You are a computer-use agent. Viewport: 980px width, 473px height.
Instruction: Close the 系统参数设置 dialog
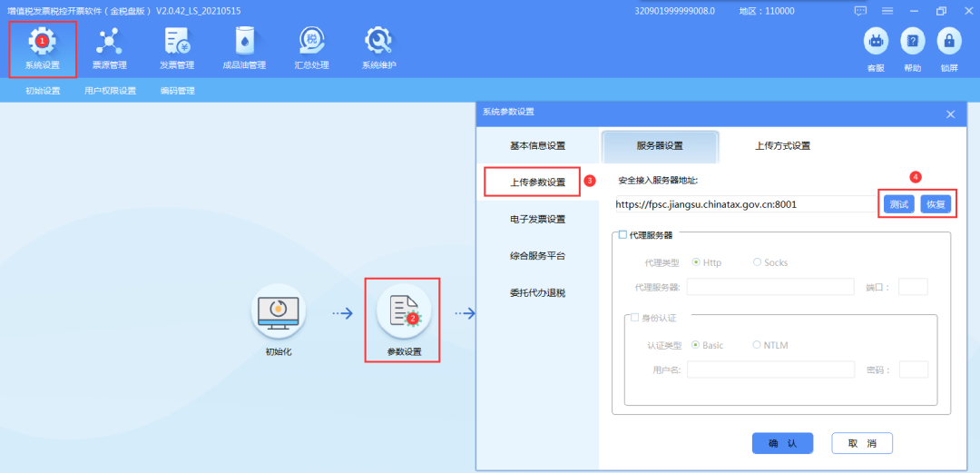tap(951, 113)
